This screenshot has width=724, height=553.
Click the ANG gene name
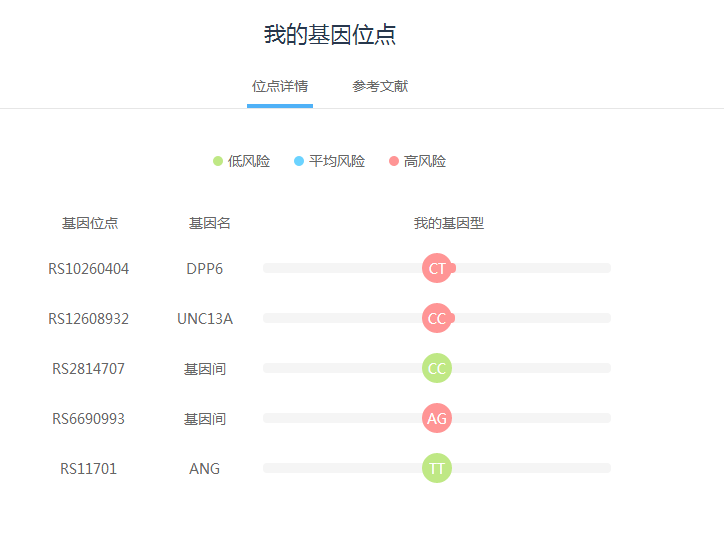(205, 469)
